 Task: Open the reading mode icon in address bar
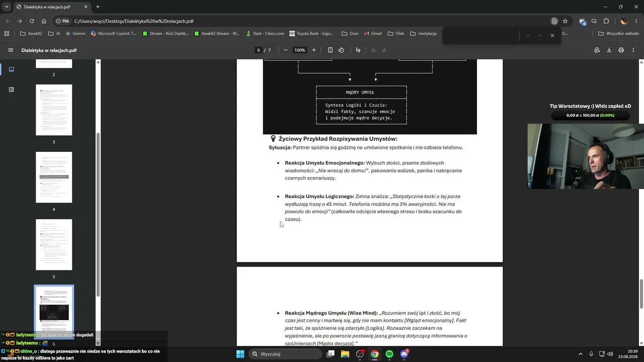tap(554, 21)
